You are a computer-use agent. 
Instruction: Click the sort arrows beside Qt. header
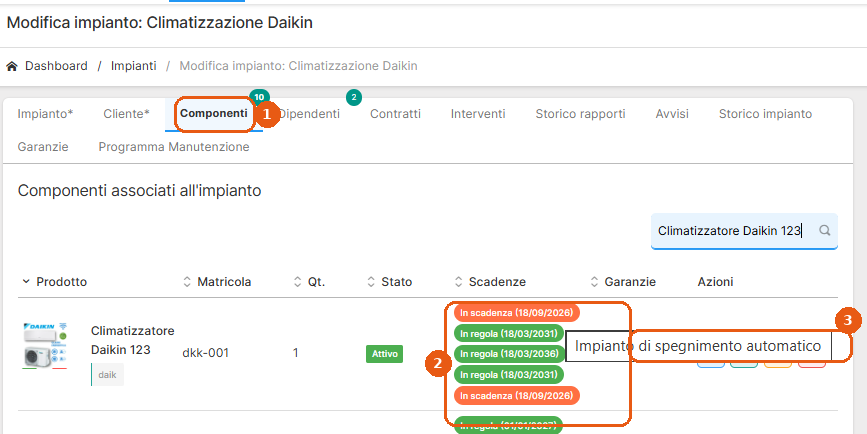(x=298, y=282)
